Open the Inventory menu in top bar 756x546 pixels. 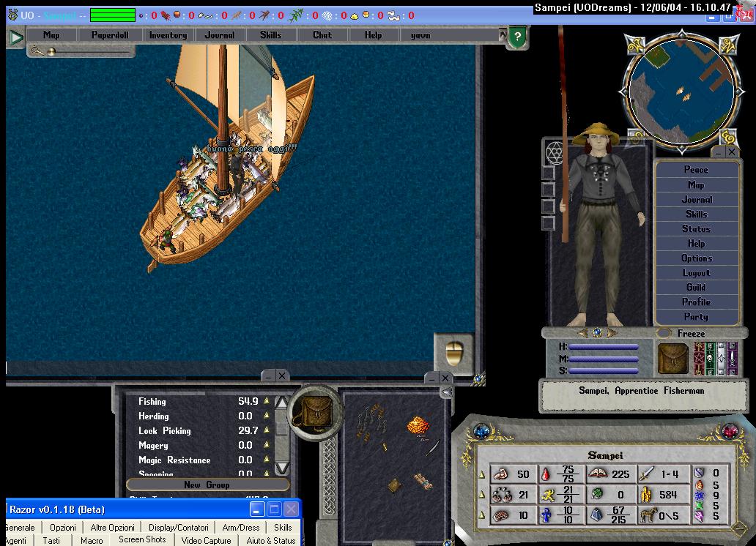click(168, 34)
